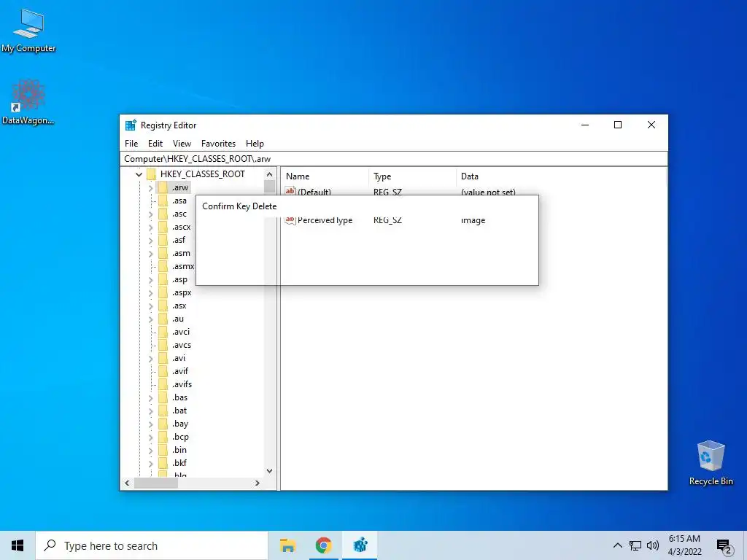Sort values by Type column header

pos(412,176)
